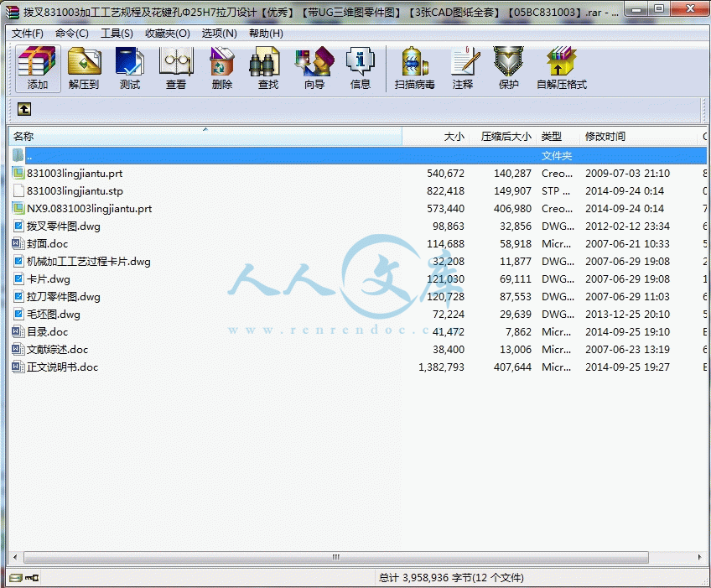Click the Word icon of 正文说明书.doc

point(18,367)
